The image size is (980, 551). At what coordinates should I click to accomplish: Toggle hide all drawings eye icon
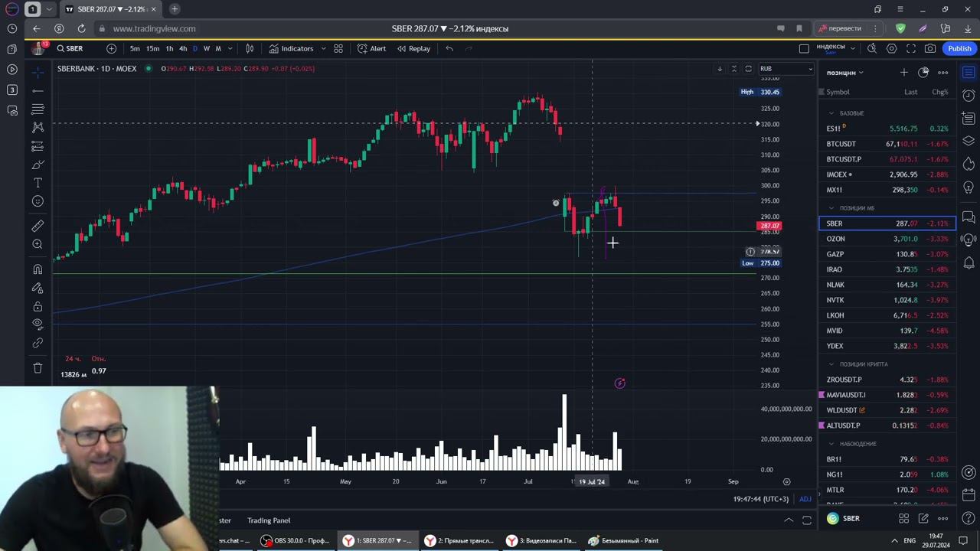click(38, 324)
